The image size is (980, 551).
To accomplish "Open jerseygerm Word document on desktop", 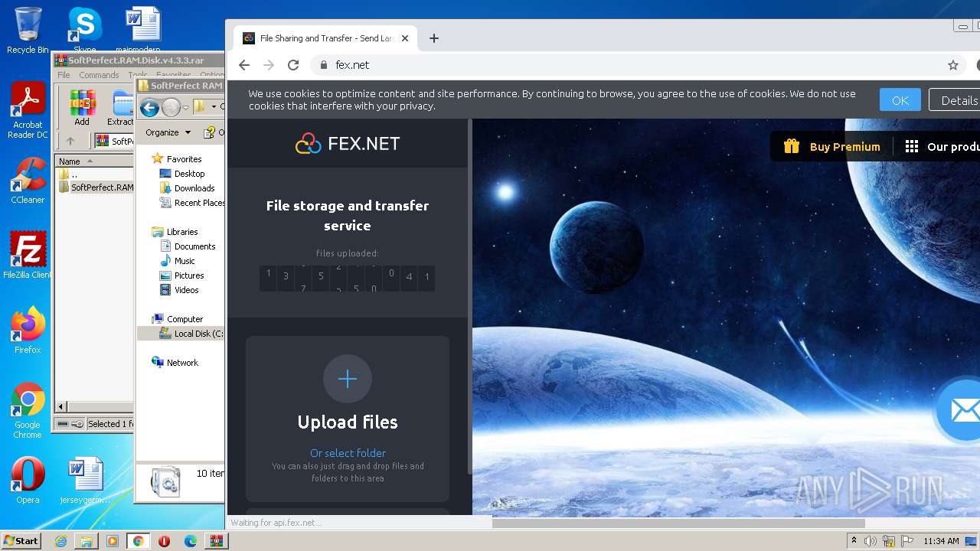I will [85, 481].
